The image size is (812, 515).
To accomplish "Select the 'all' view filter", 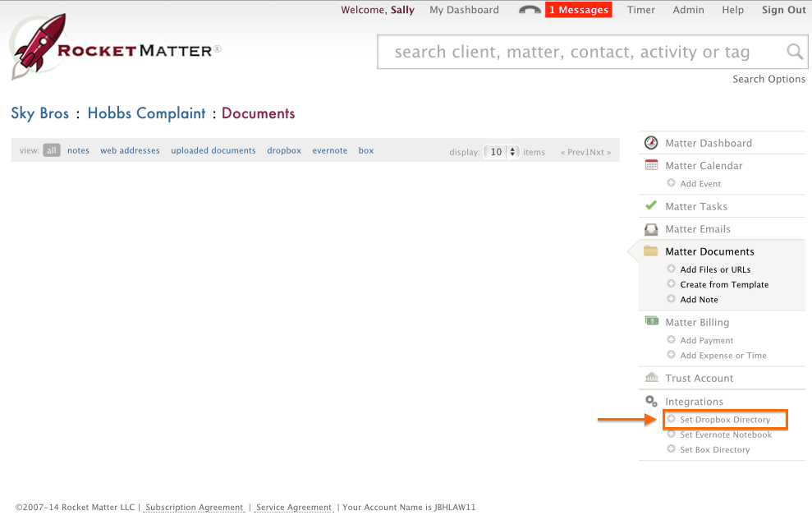I will point(52,151).
